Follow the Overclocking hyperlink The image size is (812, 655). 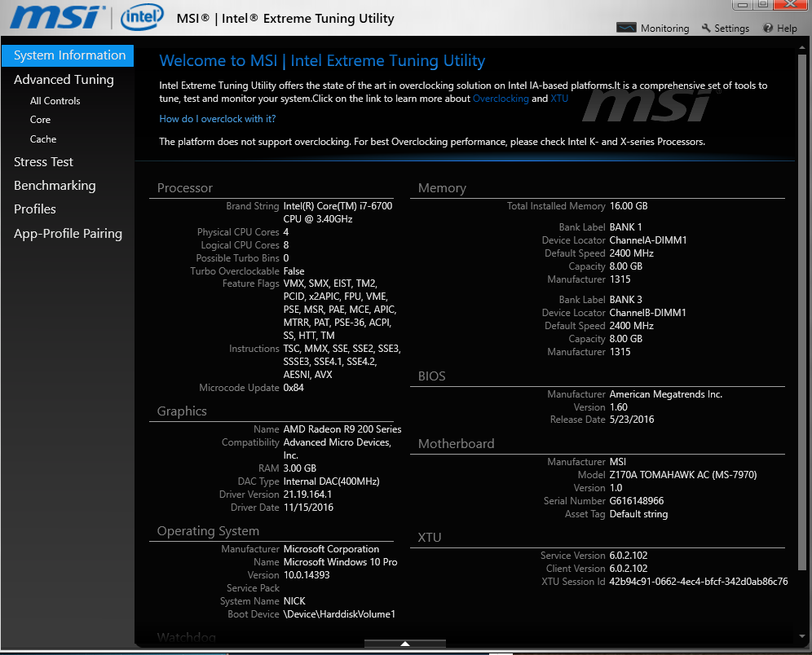pos(501,99)
